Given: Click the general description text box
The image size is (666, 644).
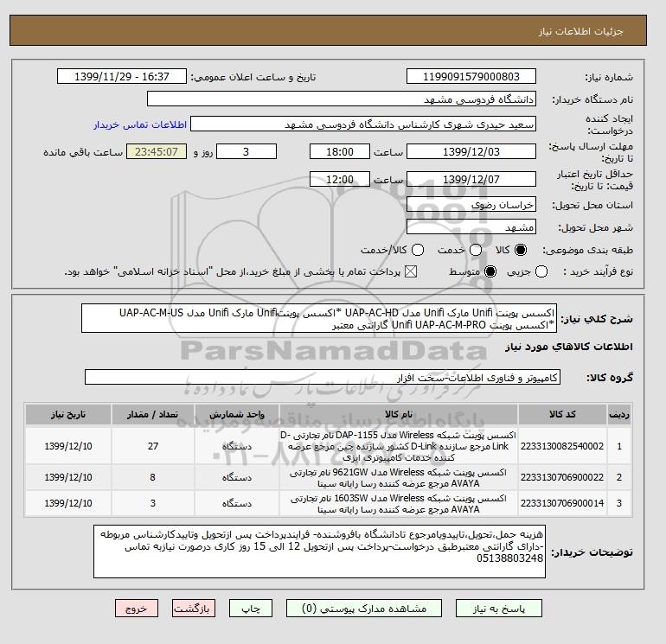Looking at the screenshot, I should (319, 318).
